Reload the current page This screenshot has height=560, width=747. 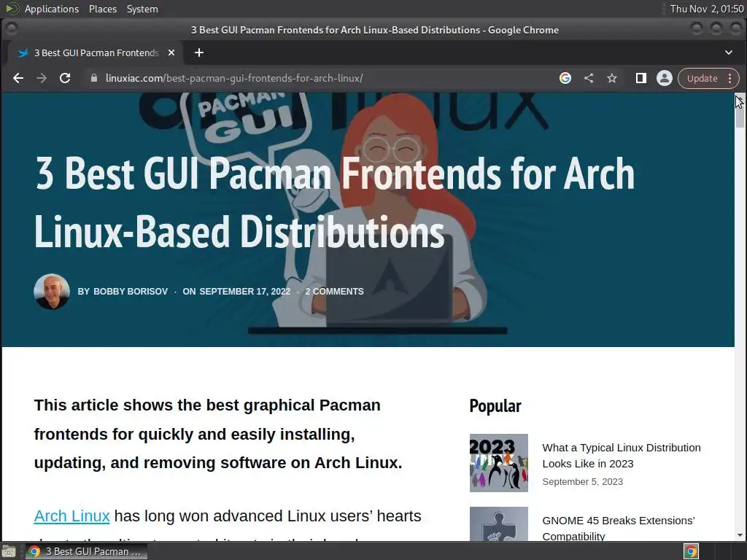click(65, 78)
